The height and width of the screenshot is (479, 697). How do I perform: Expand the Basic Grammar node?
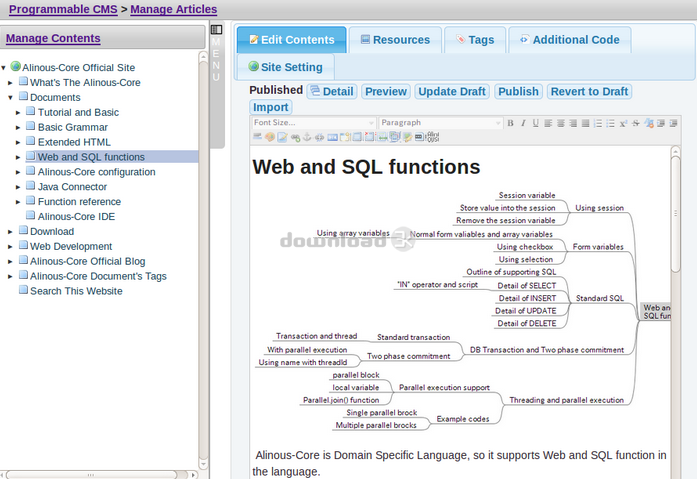18,128
